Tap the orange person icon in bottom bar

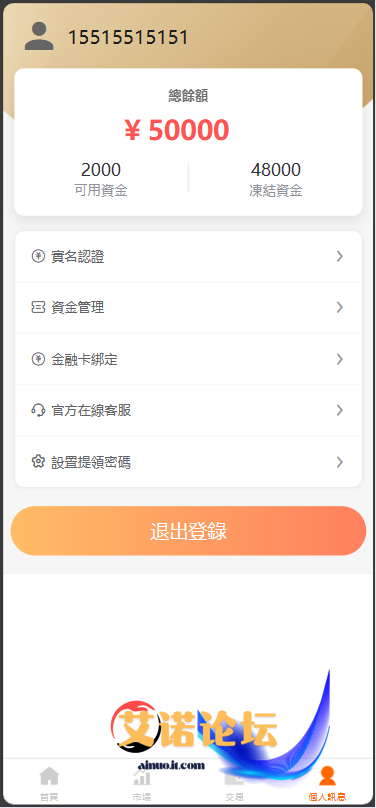(327, 776)
